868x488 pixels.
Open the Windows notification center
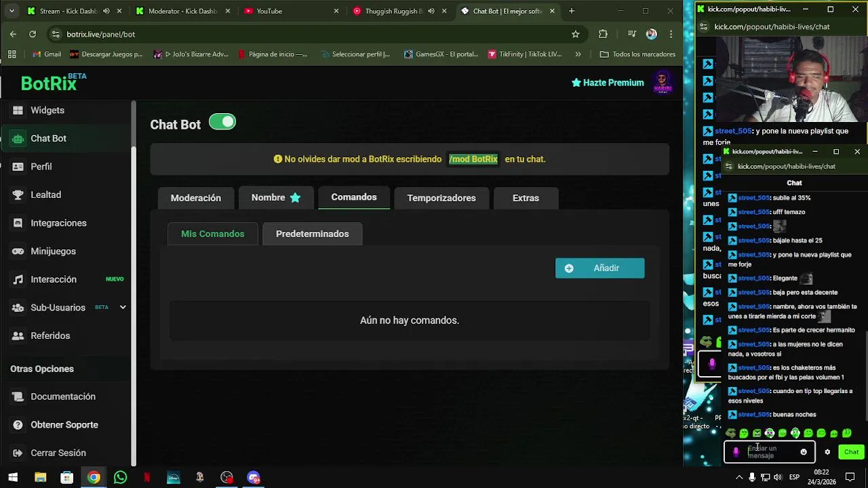coord(850,477)
